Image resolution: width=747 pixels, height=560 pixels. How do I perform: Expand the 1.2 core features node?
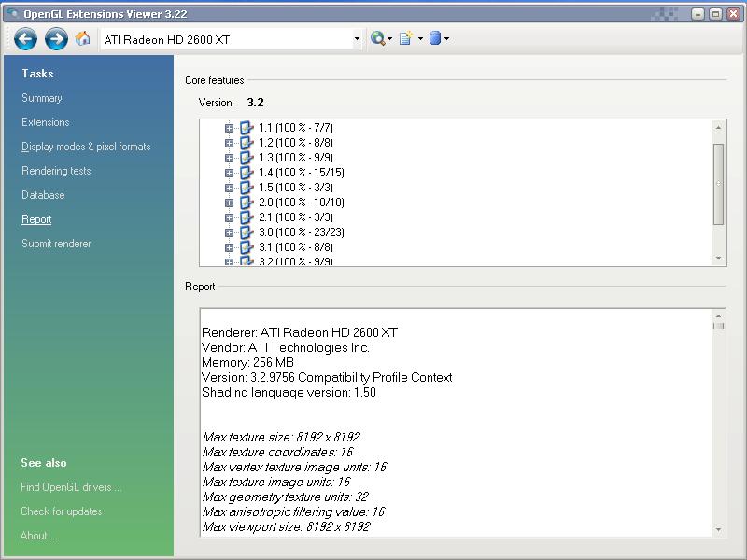coord(229,143)
